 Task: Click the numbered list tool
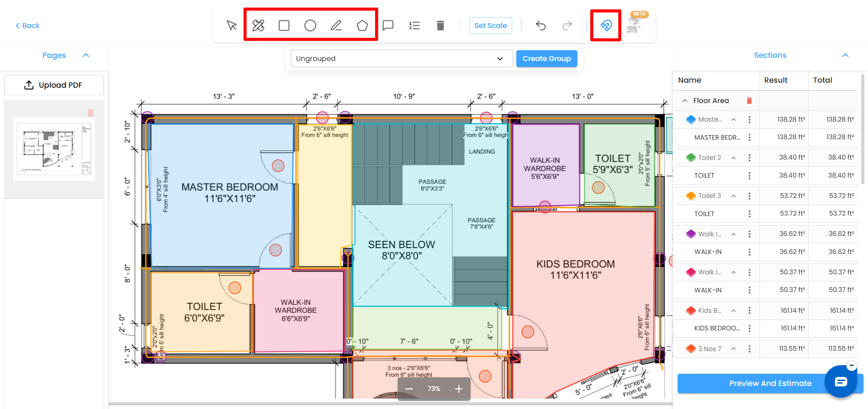tap(414, 25)
